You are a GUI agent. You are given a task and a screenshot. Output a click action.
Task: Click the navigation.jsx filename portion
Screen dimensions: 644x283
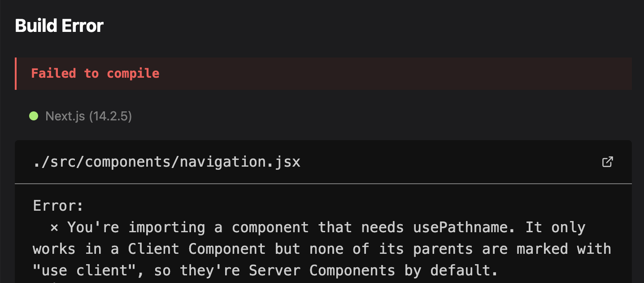240,162
